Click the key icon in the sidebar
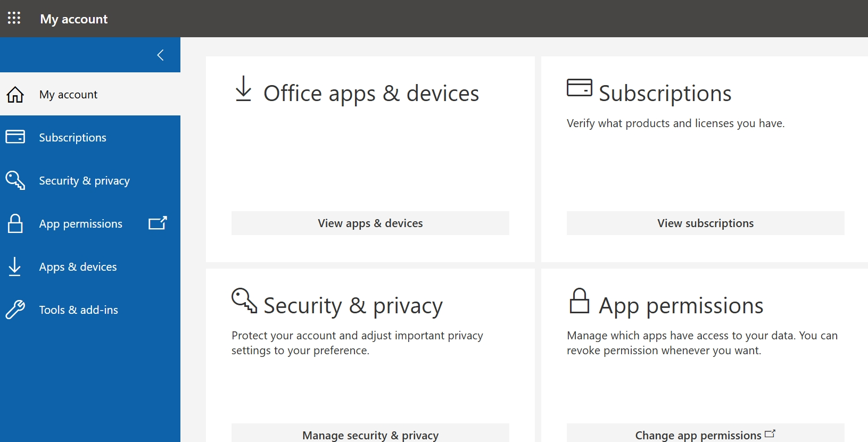 [x=15, y=180]
